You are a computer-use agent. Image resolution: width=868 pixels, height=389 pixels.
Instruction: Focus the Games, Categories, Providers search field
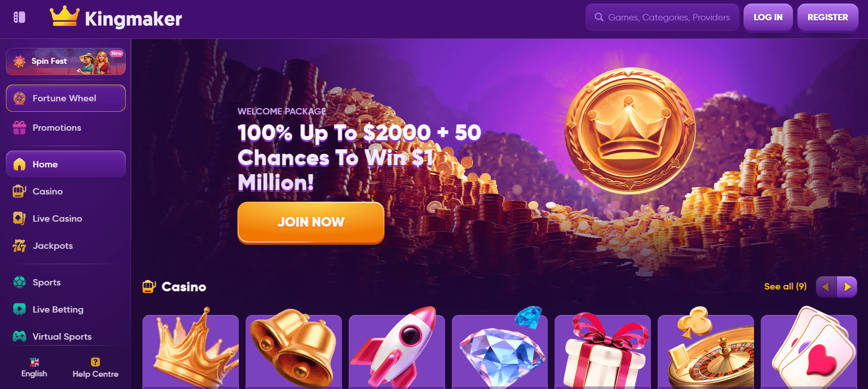(x=662, y=17)
